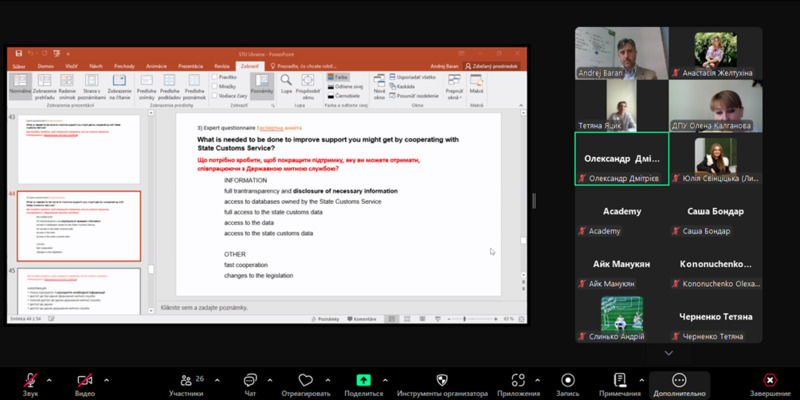
Task: Open the Чат chat panel
Action: [250, 384]
